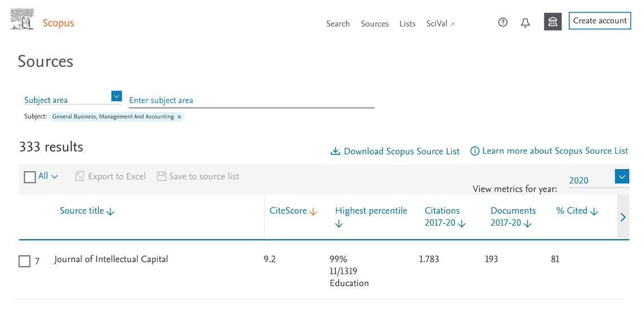This screenshot has height=311, width=644.
Task: Check the Journal of Intellectual Capital row
Action: pyautogui.click(x=25, y=261)
